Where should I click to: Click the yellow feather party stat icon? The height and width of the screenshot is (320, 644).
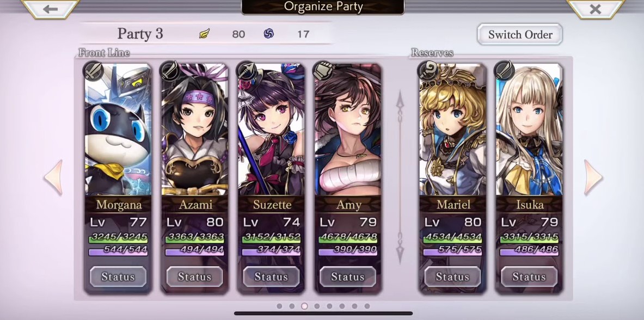tap(204, 34)
